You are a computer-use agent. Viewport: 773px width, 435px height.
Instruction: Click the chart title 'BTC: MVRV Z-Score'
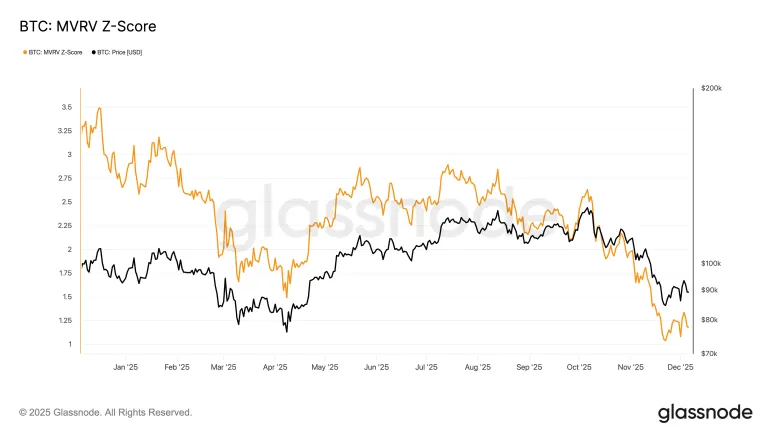coord(86,21)
